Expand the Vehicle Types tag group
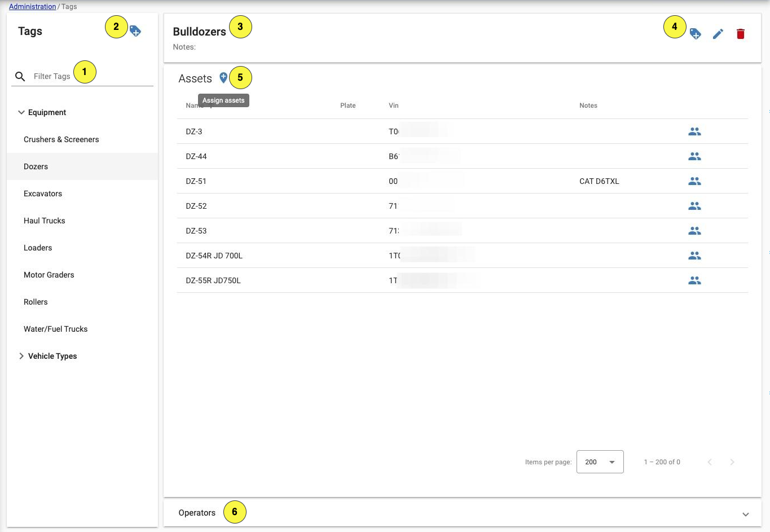This screenshot has width=770, height=532. (21, 356)
